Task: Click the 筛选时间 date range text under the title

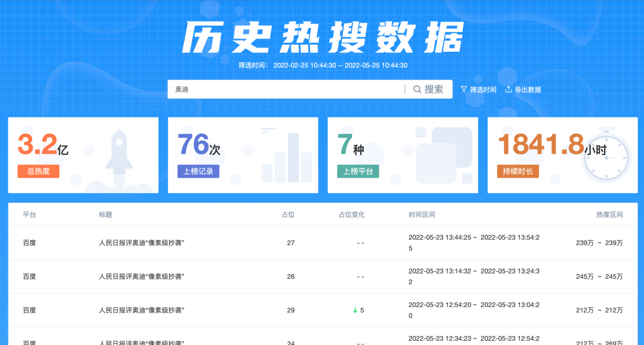Action: click(323, 65)
